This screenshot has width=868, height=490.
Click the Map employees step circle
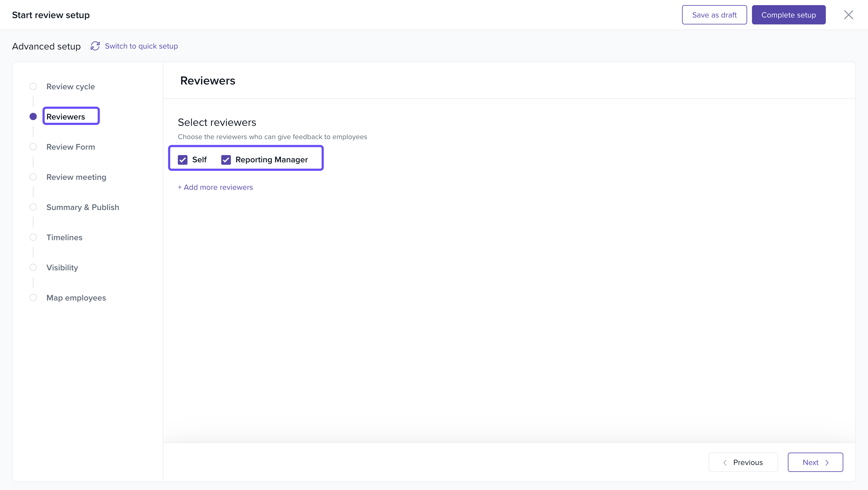pyautogui.click(x=33, y=297)
